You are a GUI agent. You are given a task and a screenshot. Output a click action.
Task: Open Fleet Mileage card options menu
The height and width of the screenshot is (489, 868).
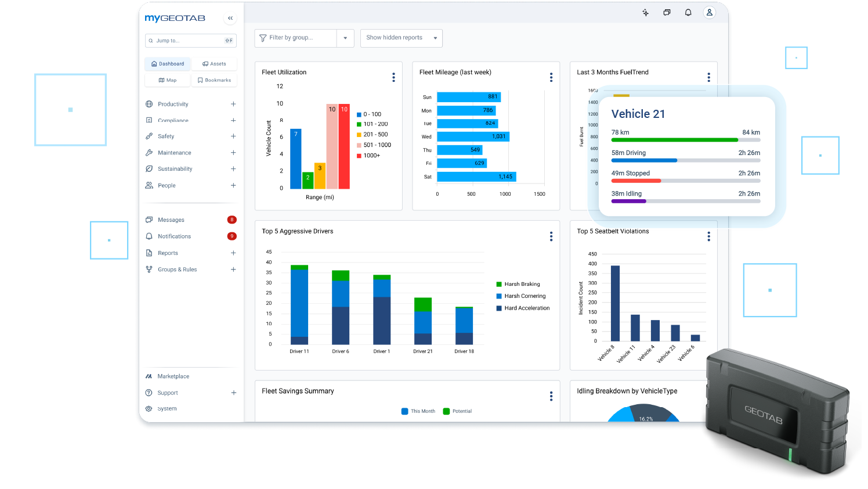(551, 77)
